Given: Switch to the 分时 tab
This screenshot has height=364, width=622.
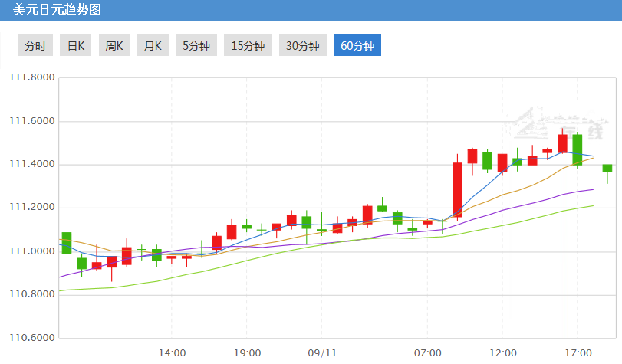Looking at the screenshot, I should [35, 45].
